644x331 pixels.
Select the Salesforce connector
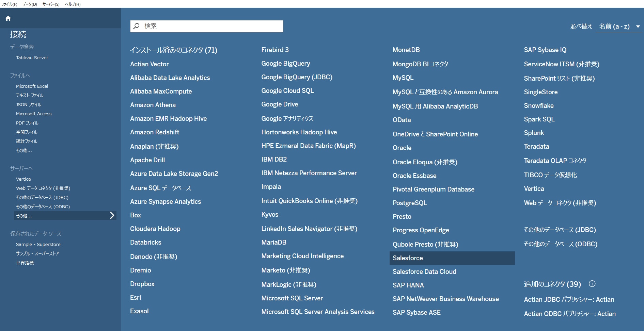pos(408,258)
